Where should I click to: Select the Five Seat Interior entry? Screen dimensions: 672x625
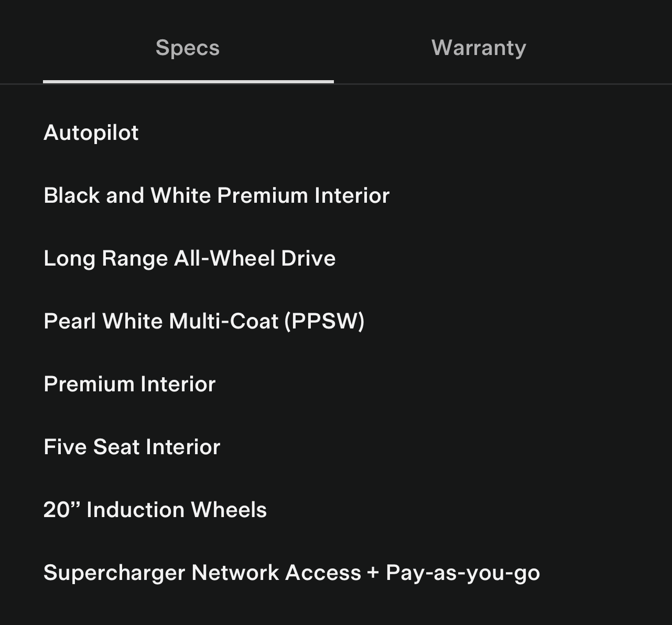pyautogui.click(x=132, y=447)
